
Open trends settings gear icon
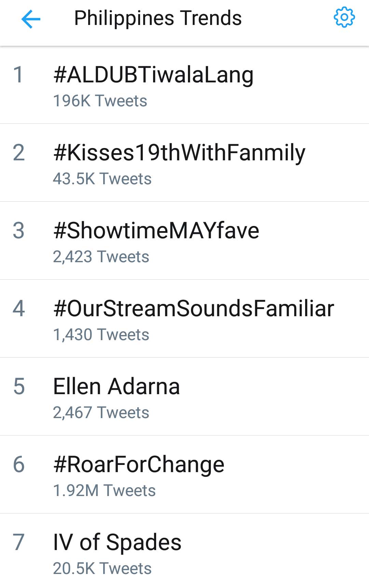click(x=344, y=17)
